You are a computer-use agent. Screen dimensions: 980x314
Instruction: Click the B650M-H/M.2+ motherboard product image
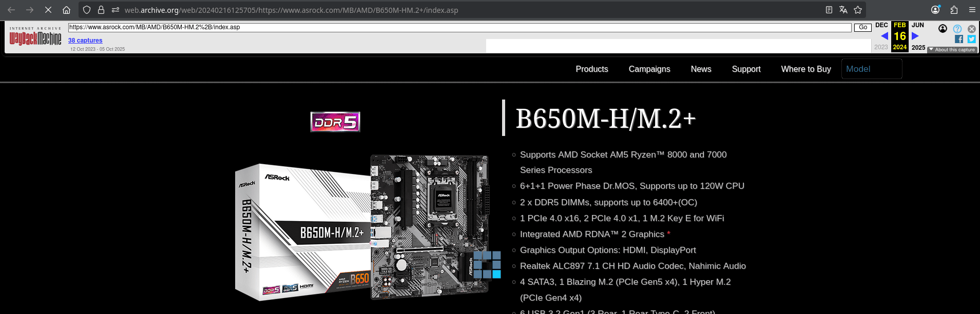[362, 228]
